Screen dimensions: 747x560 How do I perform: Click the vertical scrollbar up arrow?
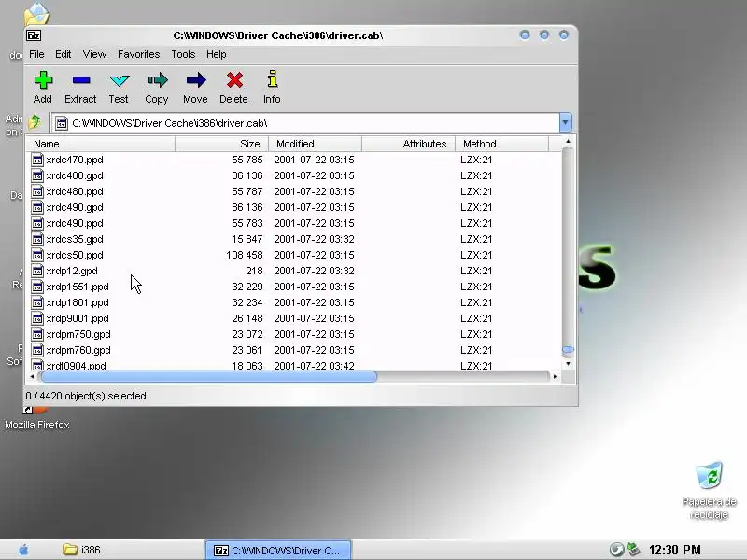point(568,142)
